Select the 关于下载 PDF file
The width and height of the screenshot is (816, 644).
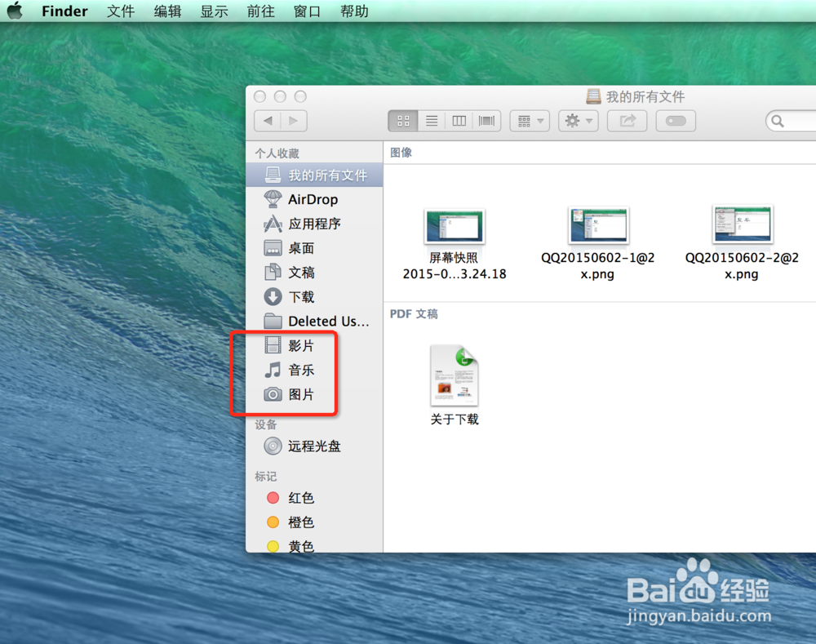(455, 375)
